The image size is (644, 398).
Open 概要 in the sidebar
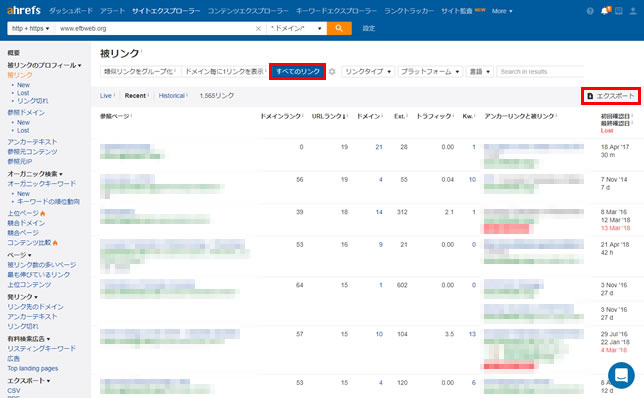click(14, 53)
